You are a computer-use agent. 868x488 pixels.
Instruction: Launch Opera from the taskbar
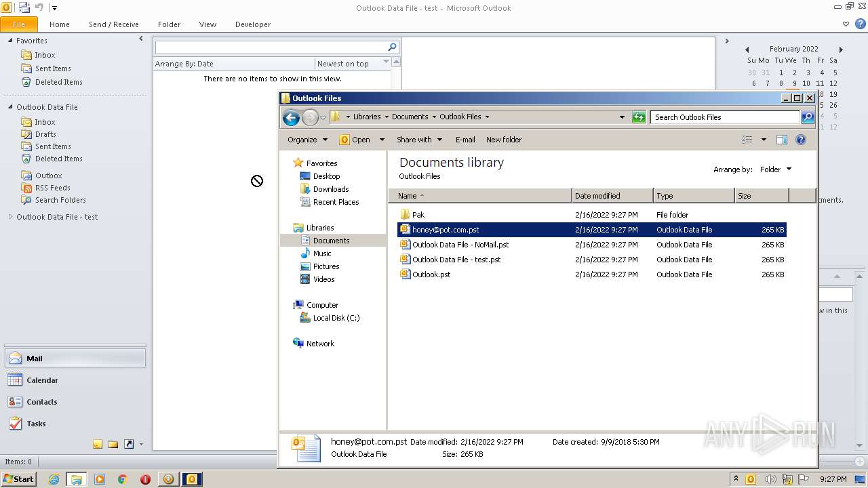coord(145,479)
